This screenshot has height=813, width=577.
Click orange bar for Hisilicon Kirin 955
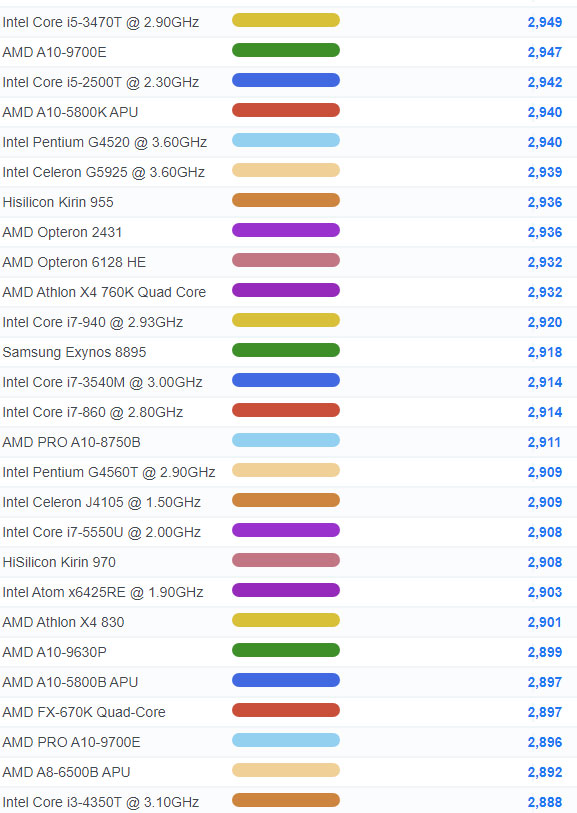pos(286,200)
